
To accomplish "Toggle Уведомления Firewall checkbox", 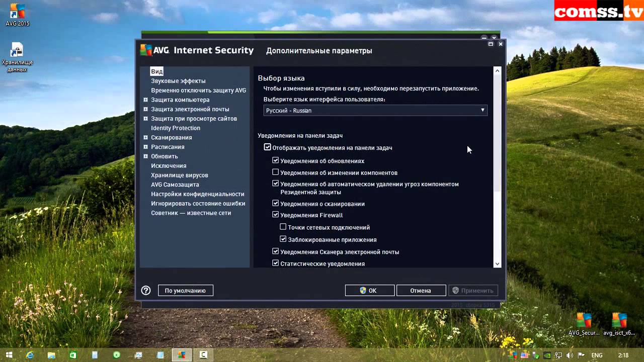I will click(x=275, y=215).
